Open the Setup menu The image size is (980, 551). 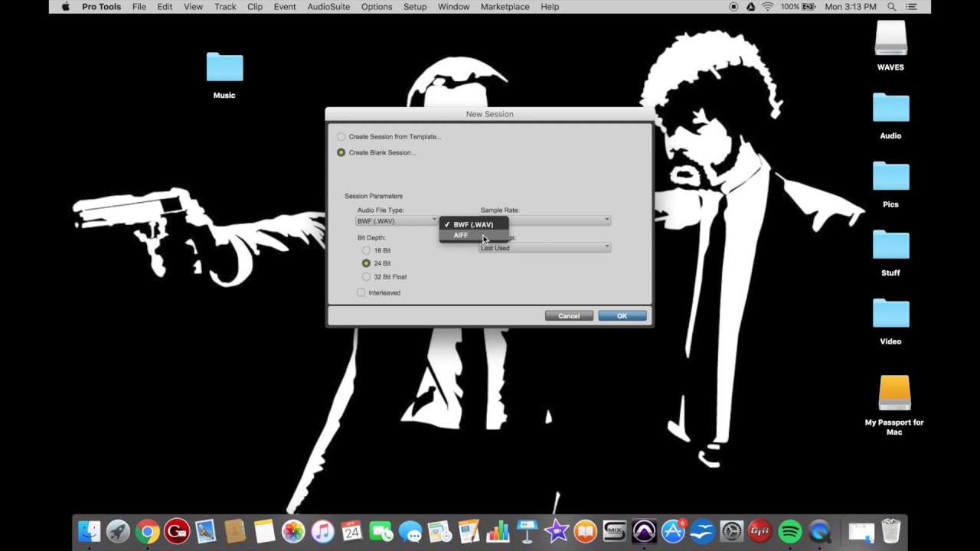coord(415,7)
